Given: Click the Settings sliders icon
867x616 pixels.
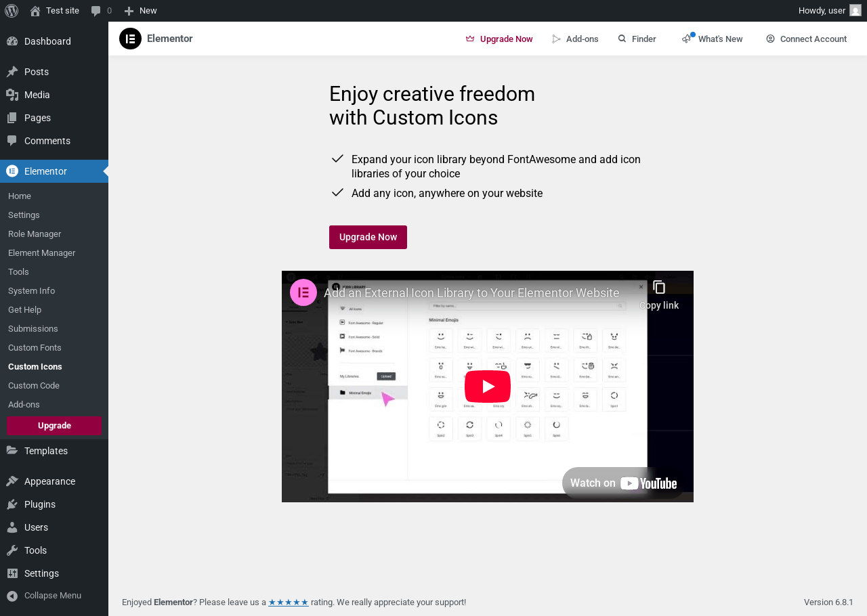Looking at the screenshot, I should tap(12, 573).
